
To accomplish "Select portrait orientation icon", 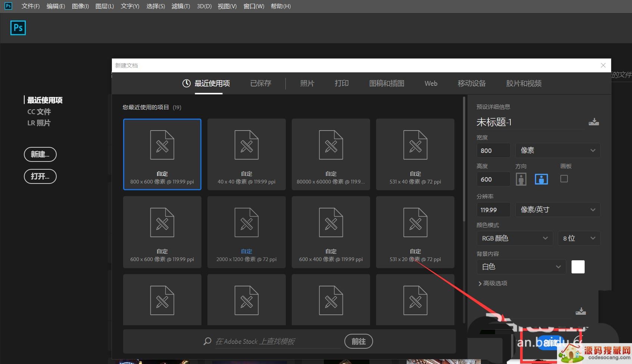I will click(521, 179).
